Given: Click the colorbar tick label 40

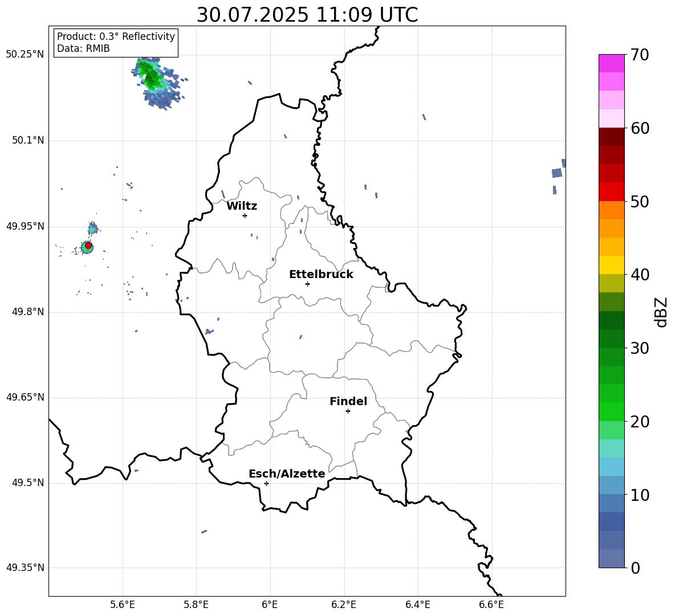Looking at the screenshot, I should click(640, 275).
